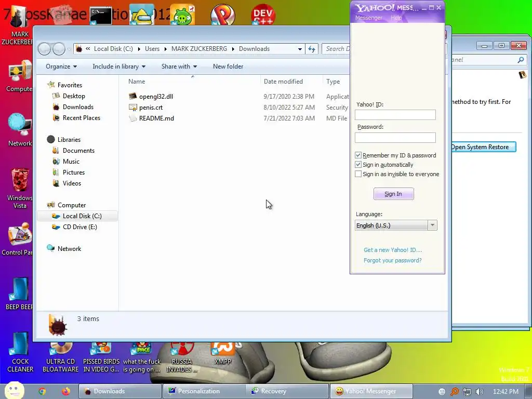This screenshot has width=532, height=399.
Task: Launch Firefox from the taskbar
Action: pyautogui.click(x=66, y=391)
